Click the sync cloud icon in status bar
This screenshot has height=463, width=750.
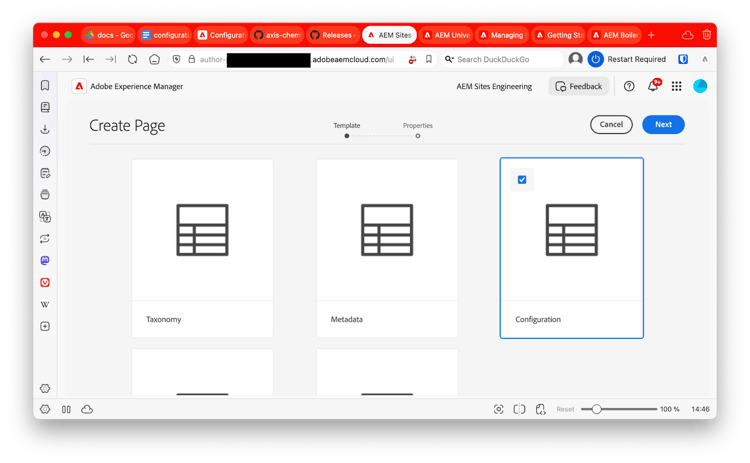[87, 409]
